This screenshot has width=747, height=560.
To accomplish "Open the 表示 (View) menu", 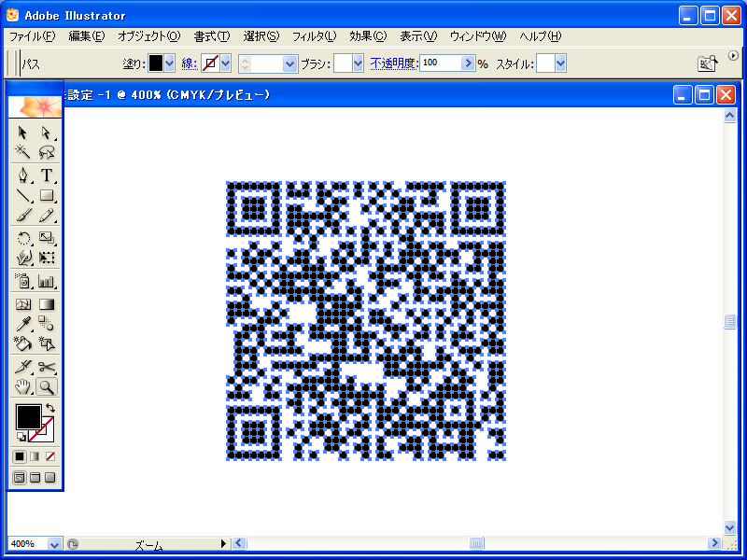I will pyautogui.click(x=418, y=36).
